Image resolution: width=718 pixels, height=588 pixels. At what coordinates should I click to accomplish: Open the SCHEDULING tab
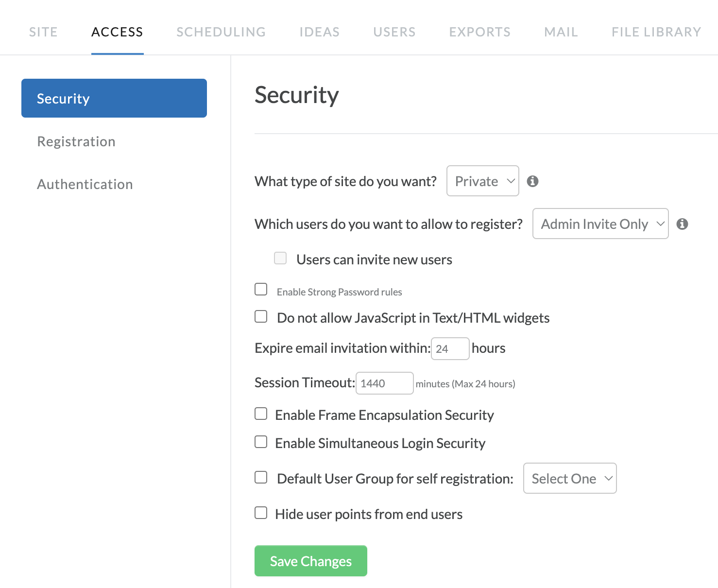coord(221,32)
